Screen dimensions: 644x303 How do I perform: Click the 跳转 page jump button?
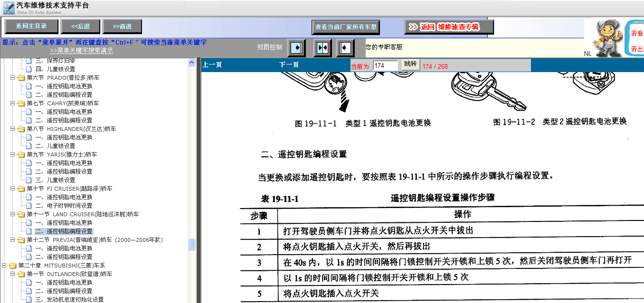[410, 64]
